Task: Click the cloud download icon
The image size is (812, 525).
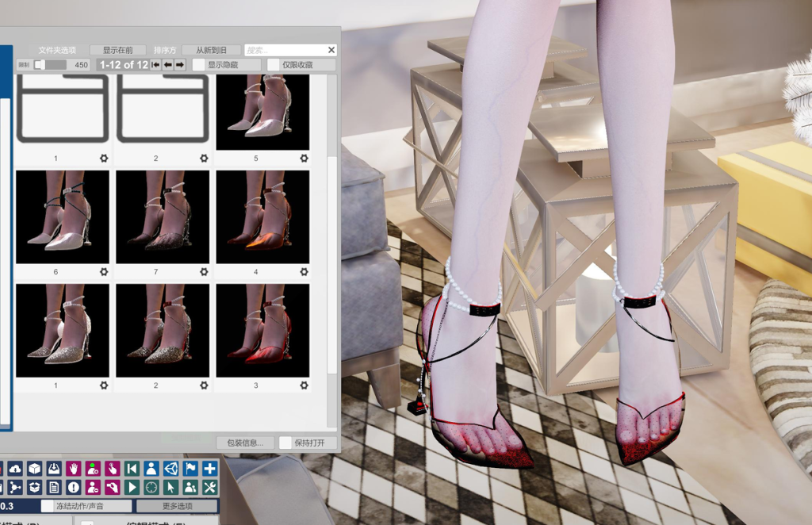Action: (15, 469)
